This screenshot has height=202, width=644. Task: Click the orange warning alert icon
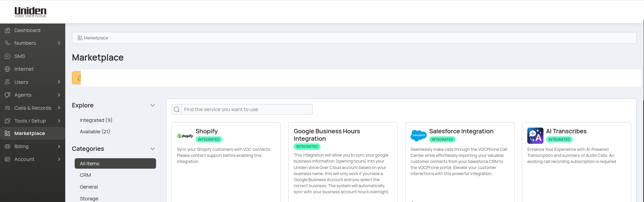click(79, 78)
